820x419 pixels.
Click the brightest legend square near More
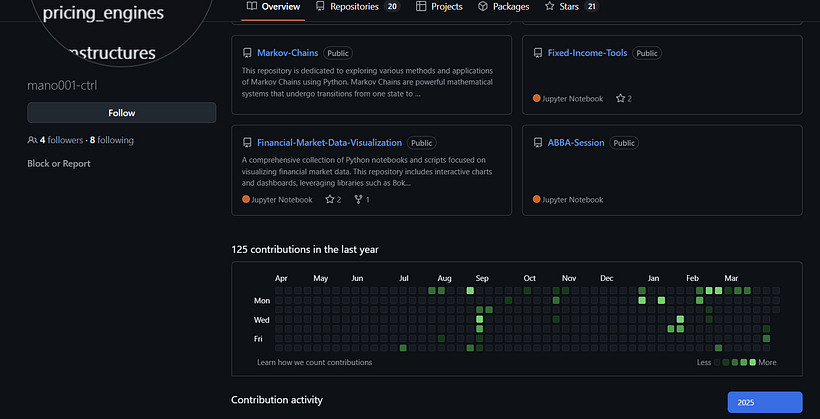tap(753, 362)
